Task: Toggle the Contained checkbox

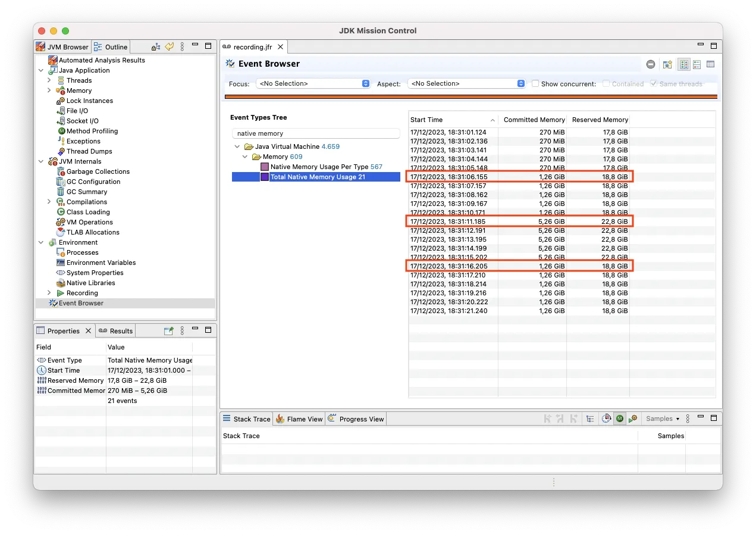Action: point(606,84)
